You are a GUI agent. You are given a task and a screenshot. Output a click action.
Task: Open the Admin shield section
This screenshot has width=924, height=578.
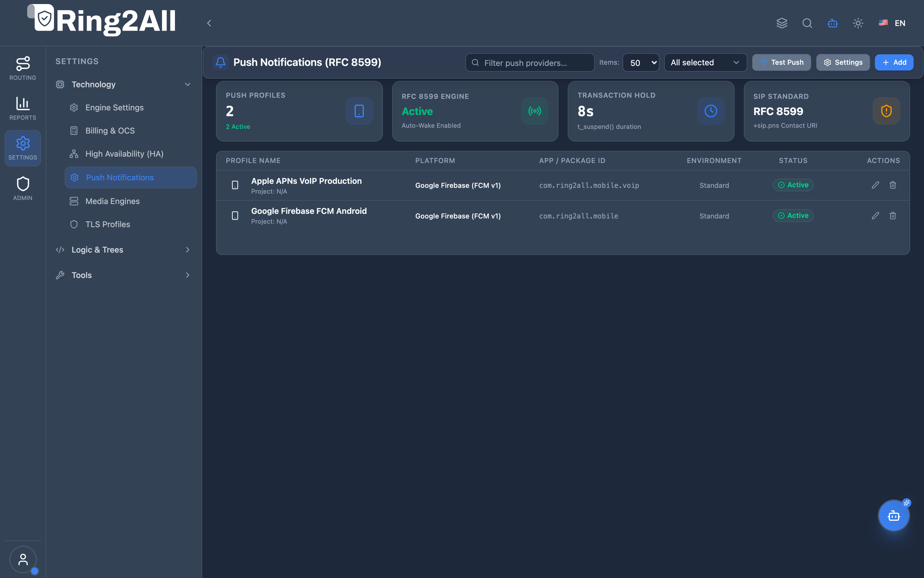tap(23, 188)
